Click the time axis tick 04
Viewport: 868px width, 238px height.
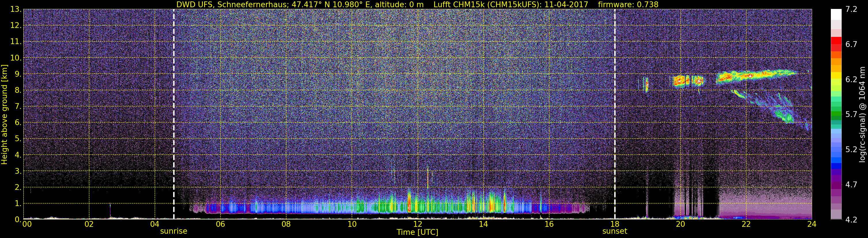click(x=155, y=224)
